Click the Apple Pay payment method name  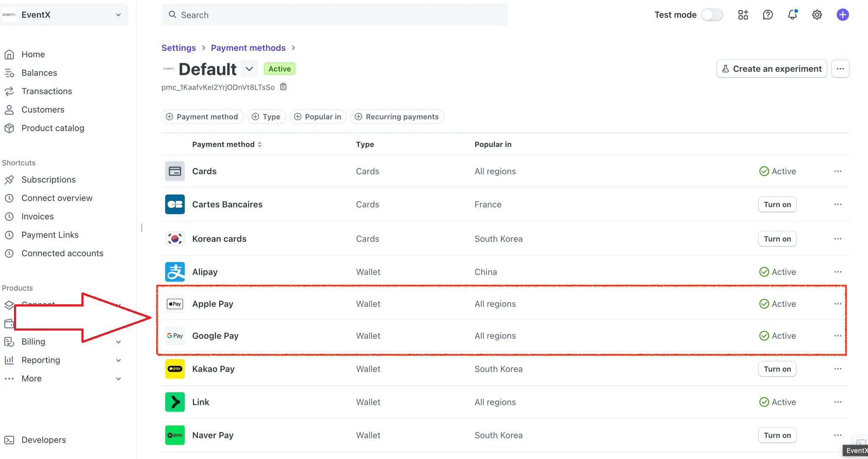pos(213,304)
